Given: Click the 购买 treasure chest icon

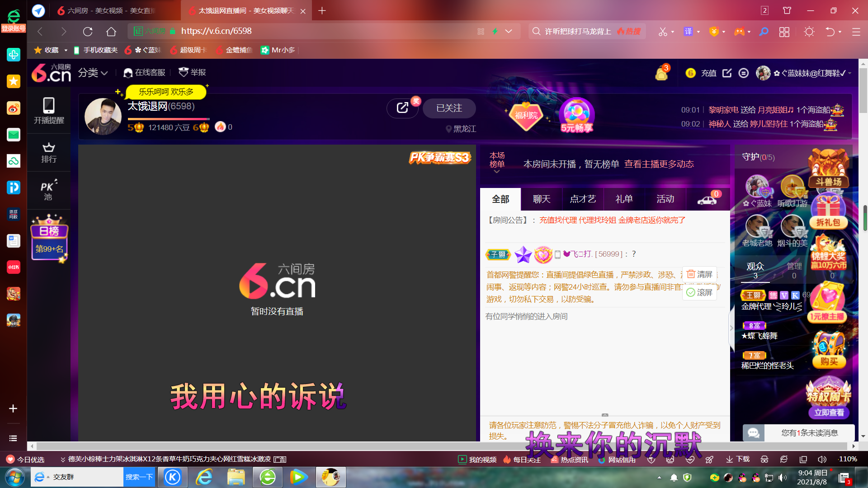Looking at the screenshot, I should click(x=829, y=350).
